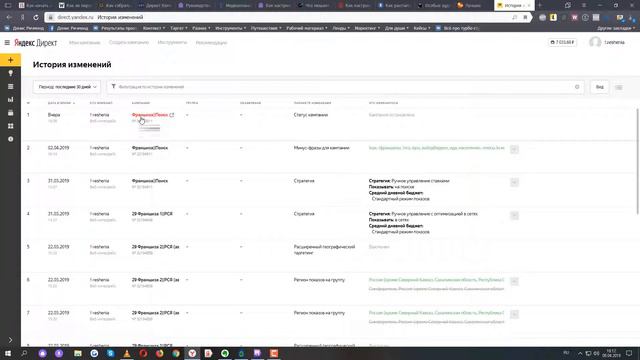
Task: Open the Создать кампанию menu item
Action: click(x=129, y=42)
